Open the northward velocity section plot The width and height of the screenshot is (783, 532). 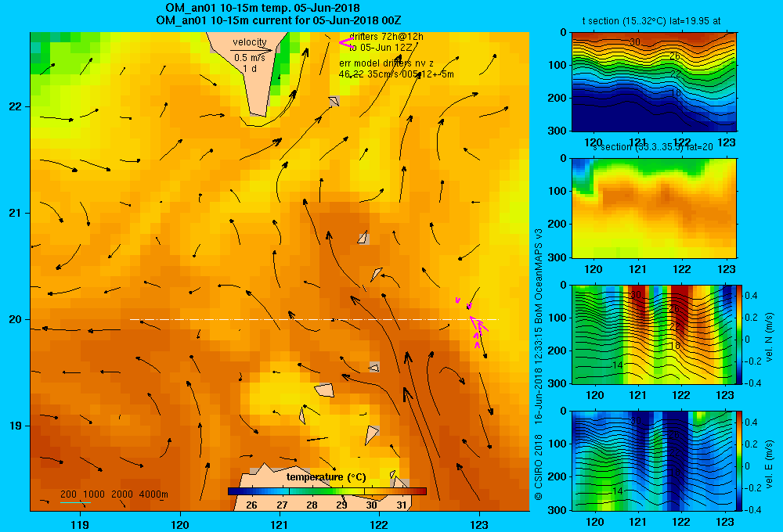point(654,334)
